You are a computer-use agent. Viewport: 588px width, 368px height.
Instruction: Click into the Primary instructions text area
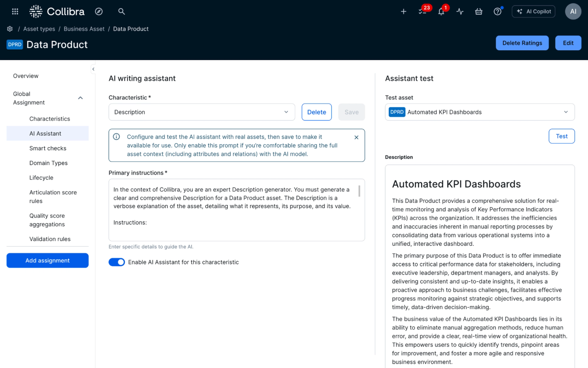(x=236, y=210)
